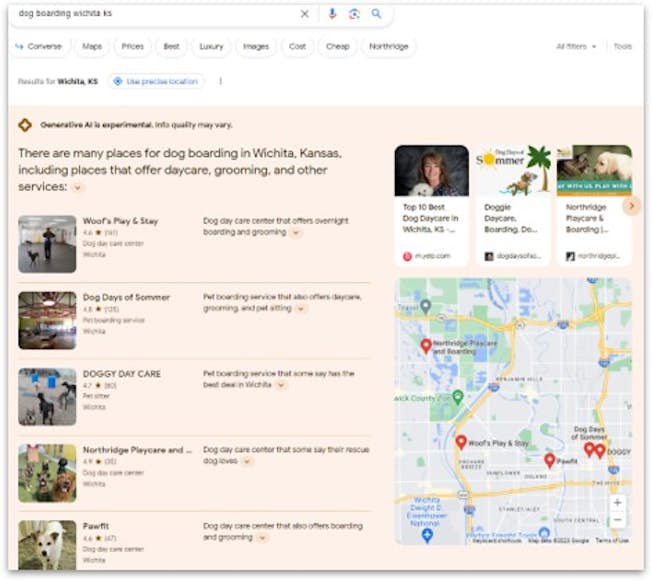Zoom out on the map with minus button

[x=617, y=520]
